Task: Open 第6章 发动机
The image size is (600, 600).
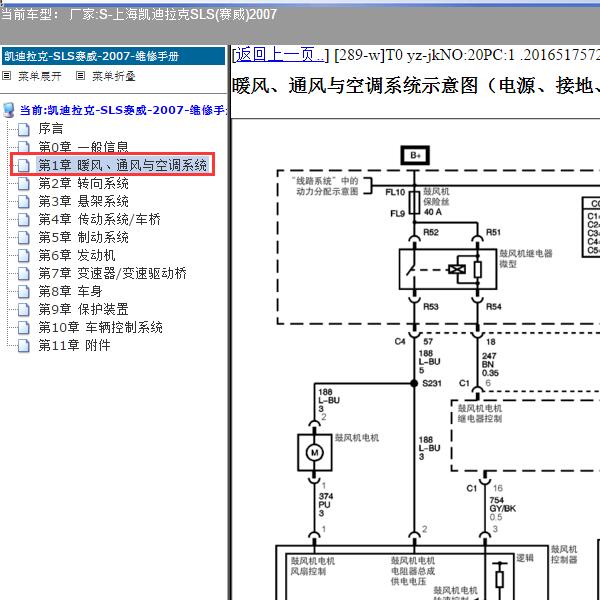Action: [77, 255]
